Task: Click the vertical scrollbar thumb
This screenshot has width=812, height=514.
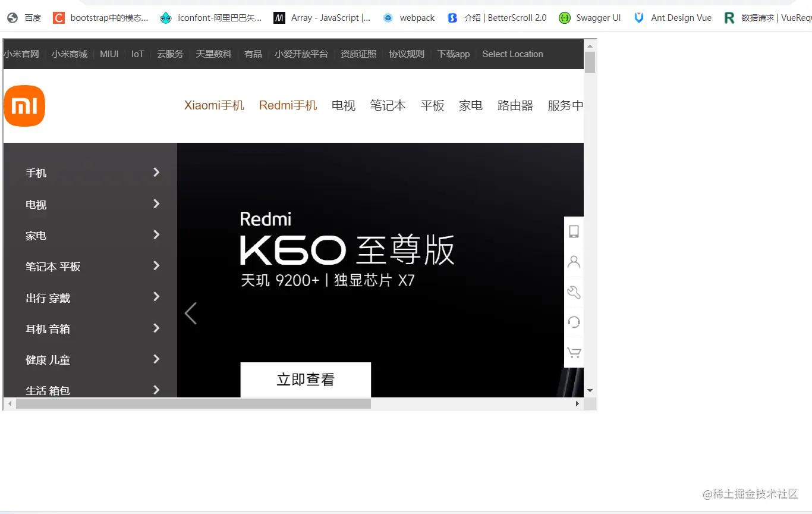Action: pyautogui.click(x=590, y=62)
